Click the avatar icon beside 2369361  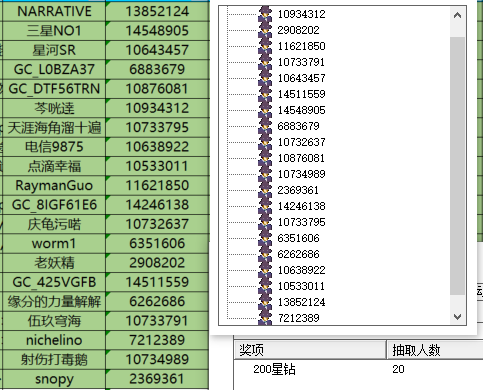[x=265, y=190]
